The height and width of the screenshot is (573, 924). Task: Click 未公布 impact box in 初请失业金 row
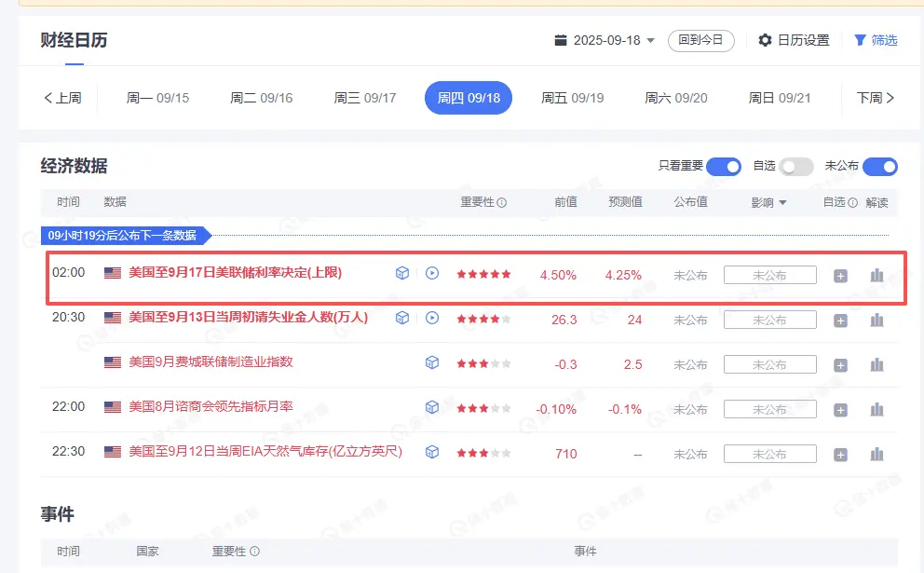(769, 321)
